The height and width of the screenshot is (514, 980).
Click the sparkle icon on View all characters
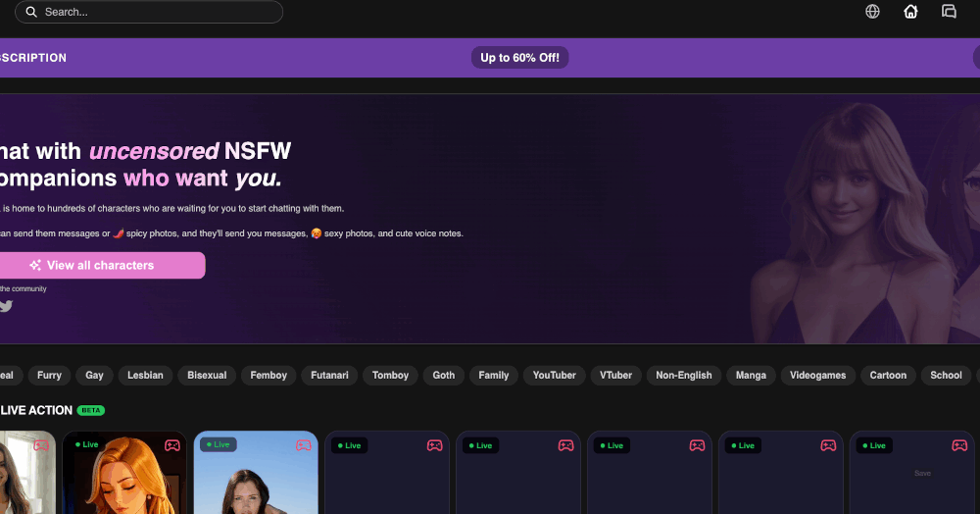coord(35,265)
